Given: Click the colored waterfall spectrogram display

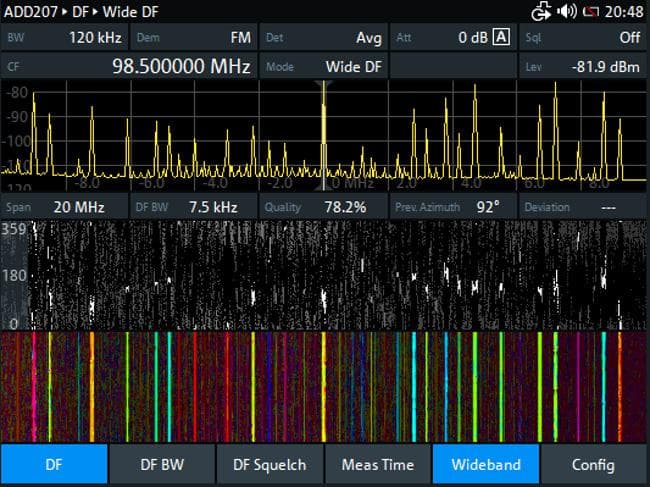Looking at the screenshot, I should pyautogui.click(x=325, y=384).
